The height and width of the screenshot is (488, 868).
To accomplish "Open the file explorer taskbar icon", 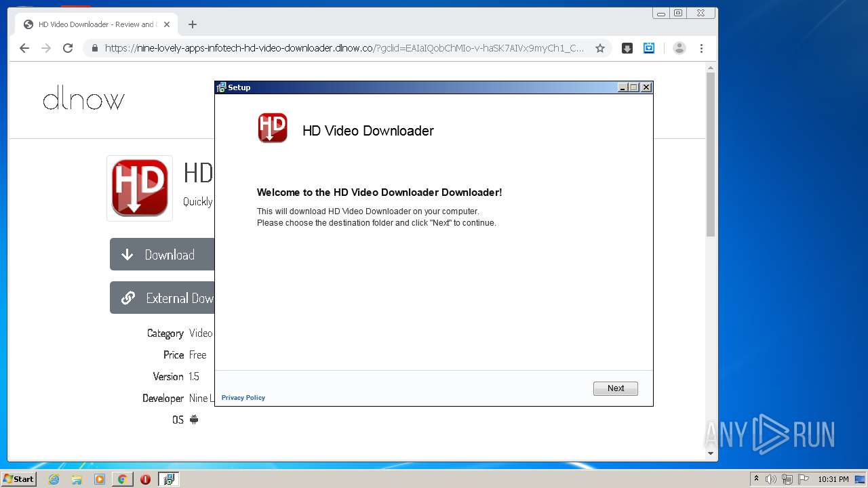I will pos(77,479).
